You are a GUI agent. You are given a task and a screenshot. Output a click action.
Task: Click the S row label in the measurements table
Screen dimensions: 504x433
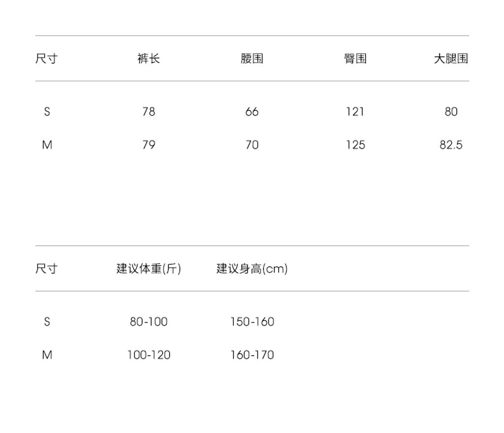click(x=47, y=112)
